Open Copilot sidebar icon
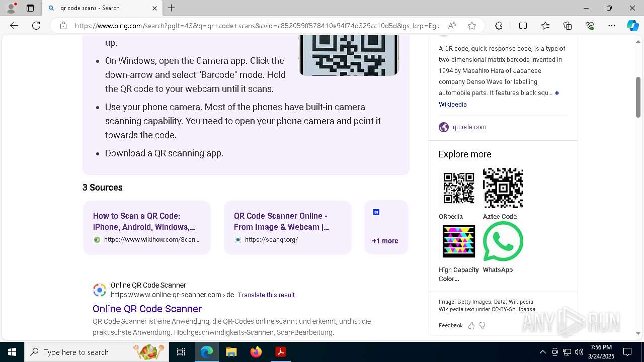644x362 pixels. (632, 26)
